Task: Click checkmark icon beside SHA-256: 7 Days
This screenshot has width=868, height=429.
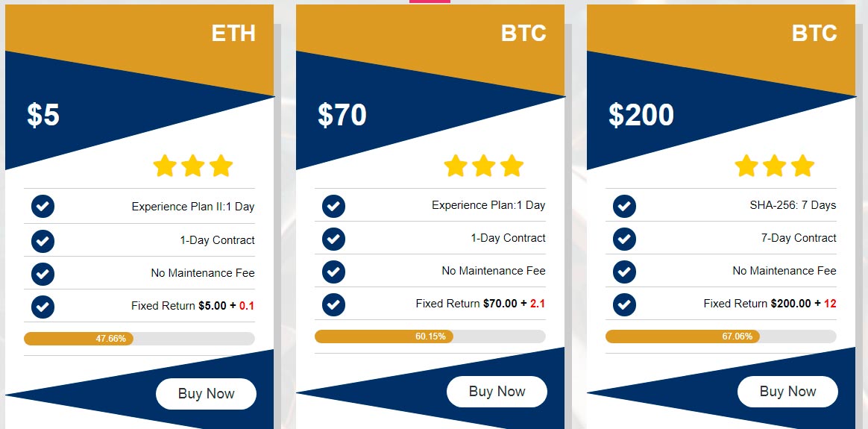Action: (x=624, y=207)
